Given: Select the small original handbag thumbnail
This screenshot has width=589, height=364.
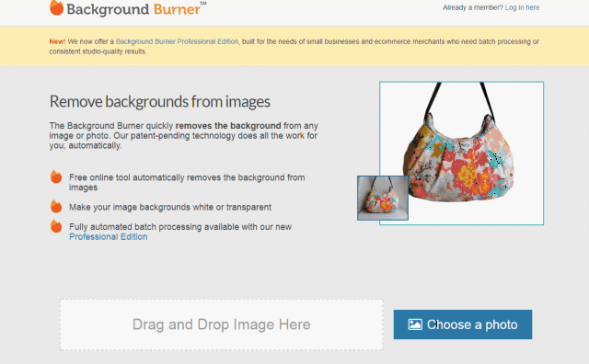Looking at the screenshot, I should 383,198.
